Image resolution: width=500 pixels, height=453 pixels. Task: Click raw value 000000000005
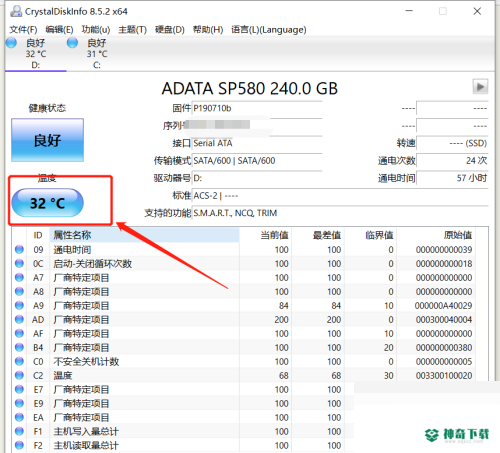[x=444, y=362]
